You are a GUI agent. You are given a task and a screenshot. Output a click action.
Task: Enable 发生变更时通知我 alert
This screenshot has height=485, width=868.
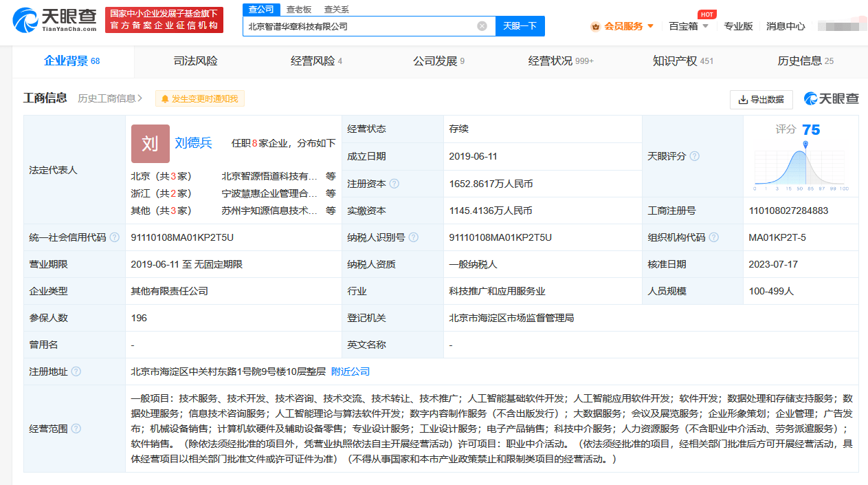[x=199, y=99]
